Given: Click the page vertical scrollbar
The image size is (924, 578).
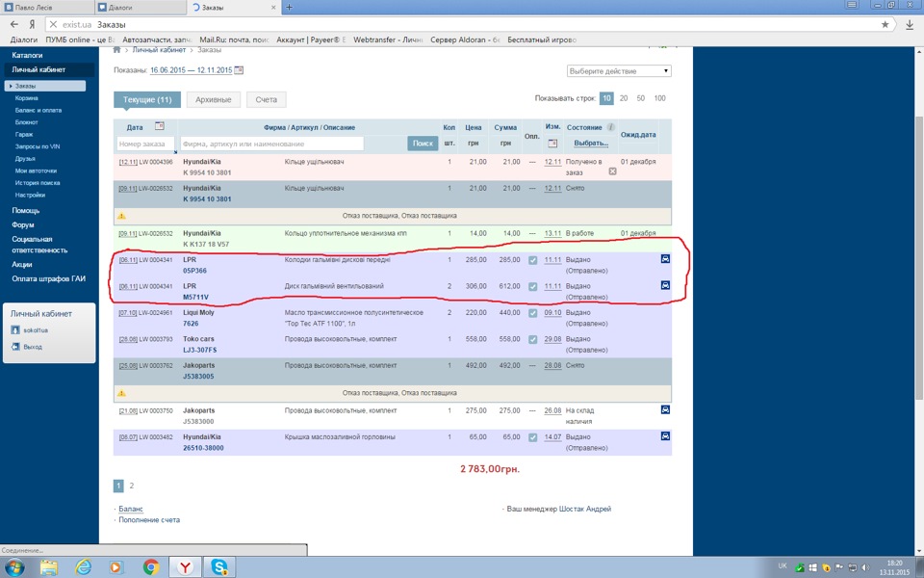Looking at the screenshot, I should point(919,258).
